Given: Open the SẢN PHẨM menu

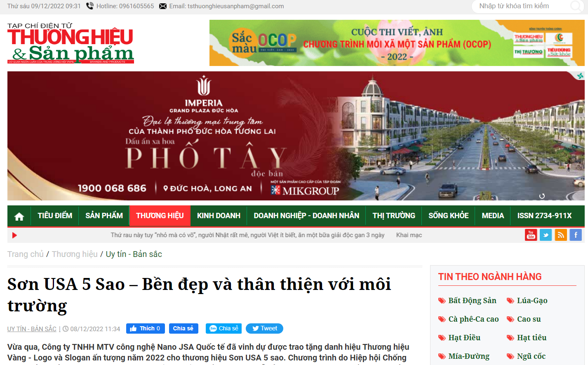Looking at the screenshot, I should [x=104, y=216].
